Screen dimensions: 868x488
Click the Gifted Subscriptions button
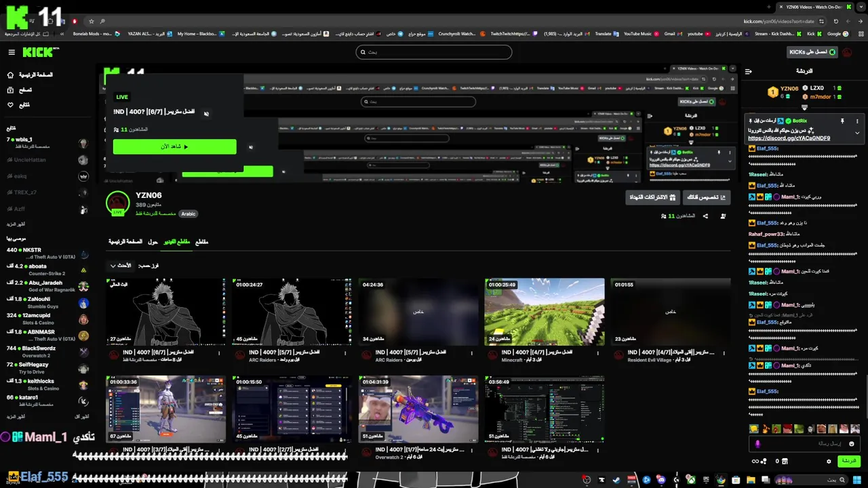tap(652, 197)
